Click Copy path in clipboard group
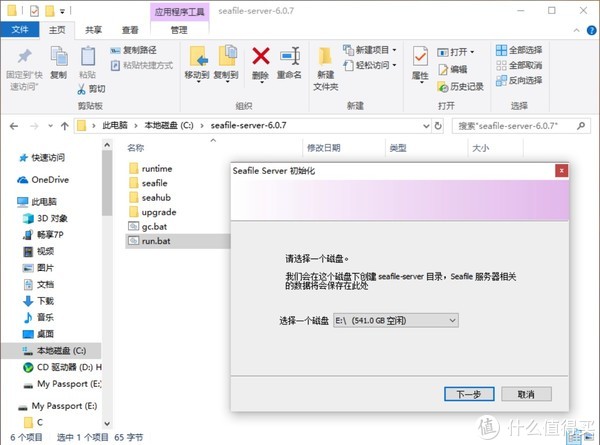 tap(133, 50)
